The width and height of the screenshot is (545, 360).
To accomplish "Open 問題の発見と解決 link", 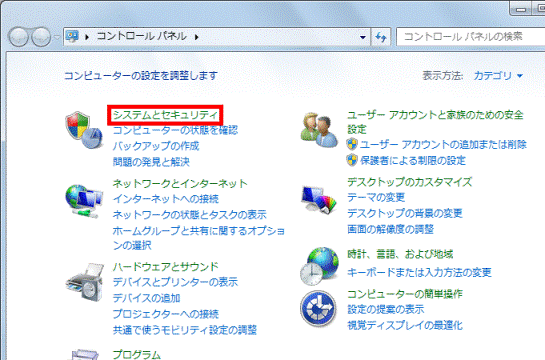I will click(151, 162).
